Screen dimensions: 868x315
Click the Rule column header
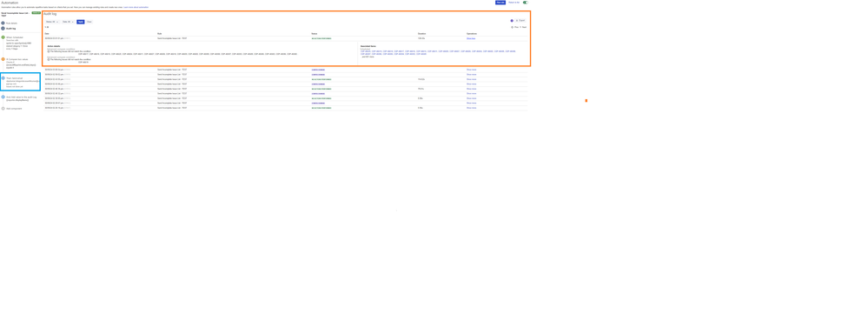pos(159,34)
